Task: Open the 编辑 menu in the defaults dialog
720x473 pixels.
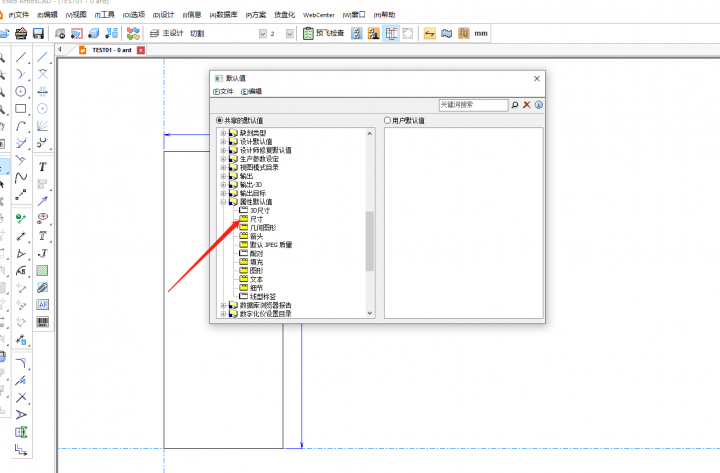Action: pos(250,91)
